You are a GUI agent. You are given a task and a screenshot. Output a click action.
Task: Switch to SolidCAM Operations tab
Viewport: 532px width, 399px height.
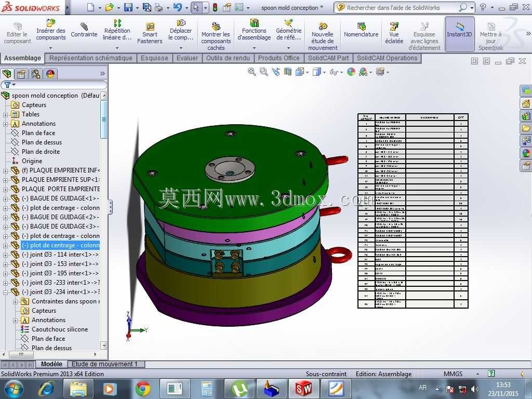[387, 58]
